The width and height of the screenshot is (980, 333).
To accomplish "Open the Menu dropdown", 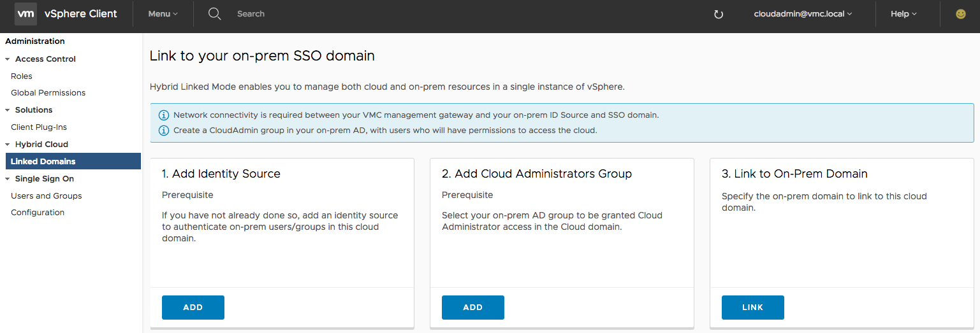I will [163, 13].
